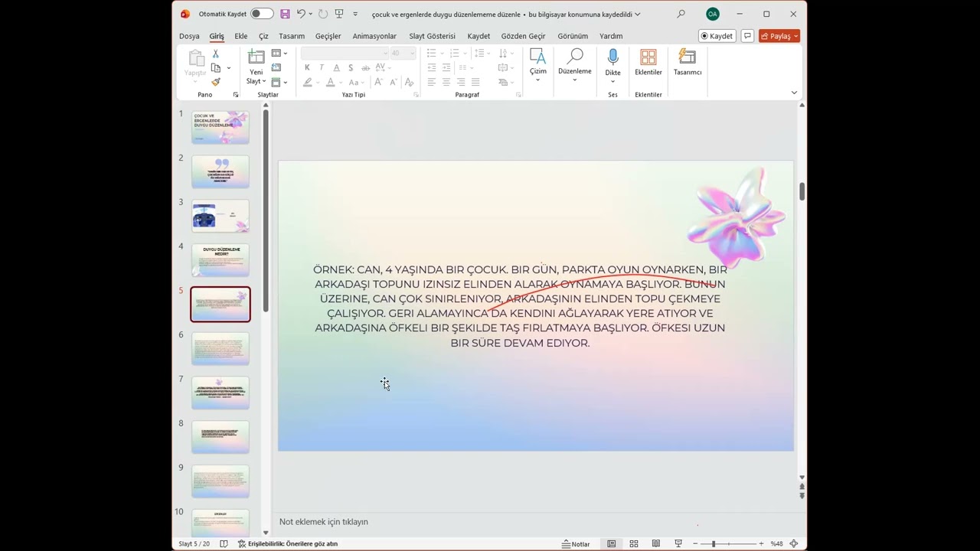The image size is (980, 551).
Task: Open bullets list dropdown
Action: pos(441,53)
